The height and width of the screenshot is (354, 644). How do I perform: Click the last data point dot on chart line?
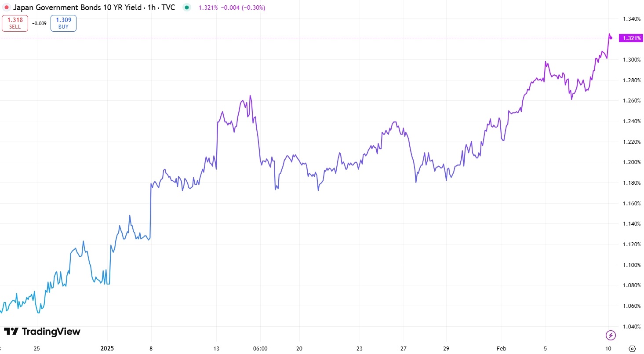coord(611,38)
